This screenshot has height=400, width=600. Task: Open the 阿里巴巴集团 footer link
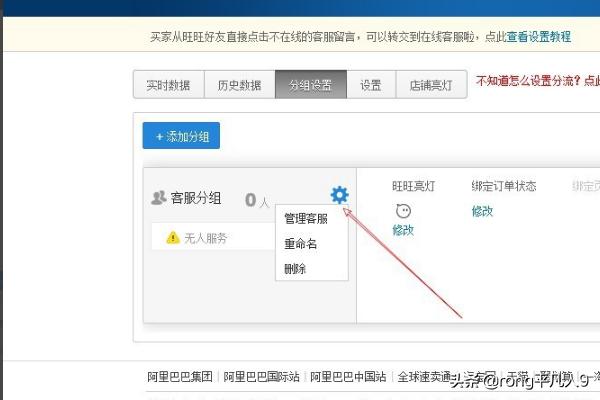tap(180, 377)
